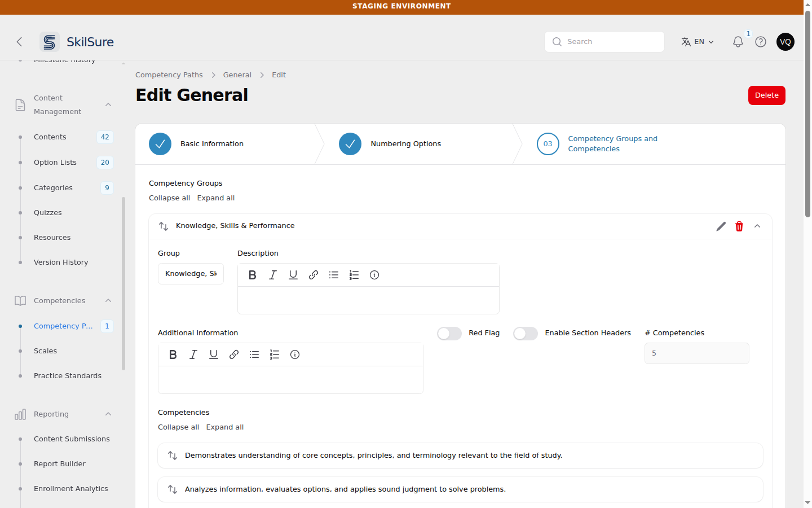This screenshot has height=508, width=812.
Task: Open Scales in sidebar
Action: [46, 351]
